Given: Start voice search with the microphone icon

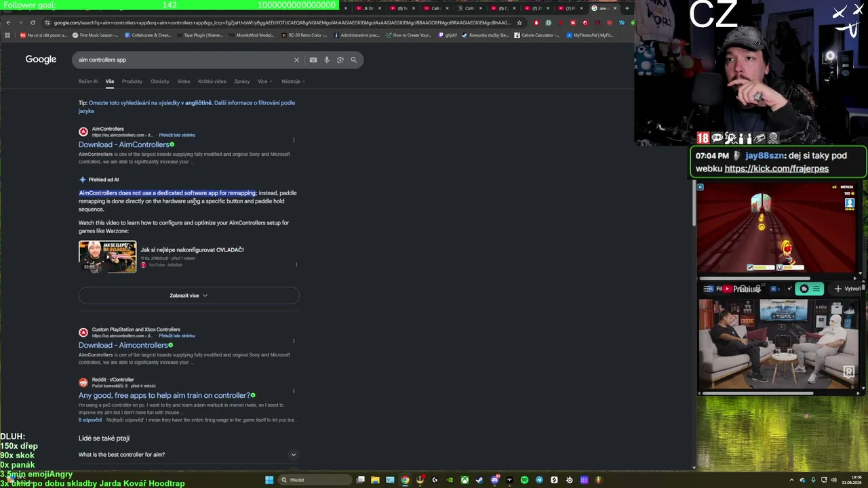Looking at the screenshot, I should coord(326,60).
